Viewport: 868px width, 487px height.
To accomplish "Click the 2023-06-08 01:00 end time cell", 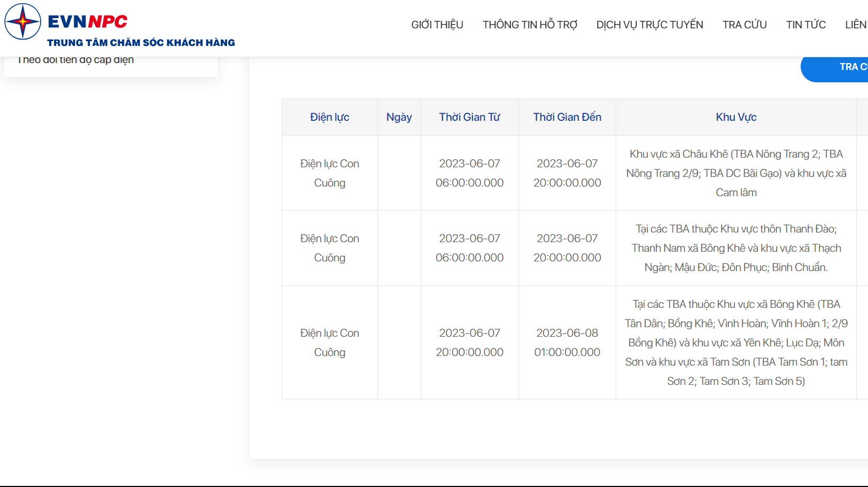I will point(567,343).
